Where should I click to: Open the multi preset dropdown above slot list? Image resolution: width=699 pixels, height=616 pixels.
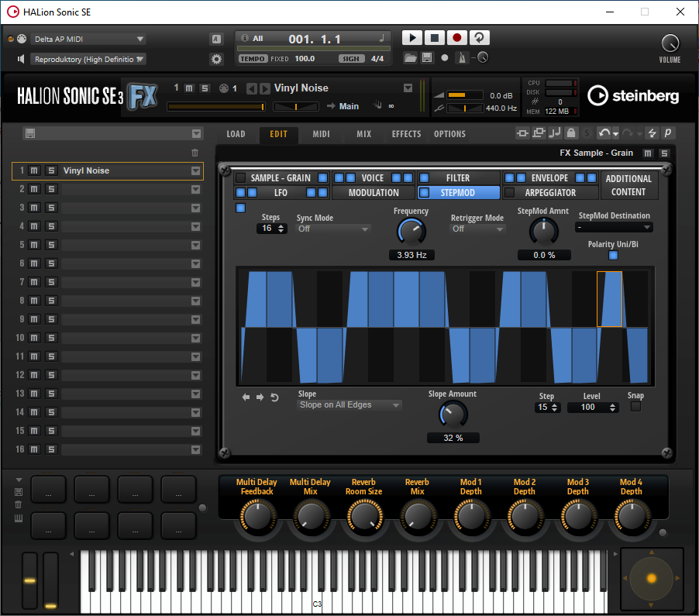point(196,134)
